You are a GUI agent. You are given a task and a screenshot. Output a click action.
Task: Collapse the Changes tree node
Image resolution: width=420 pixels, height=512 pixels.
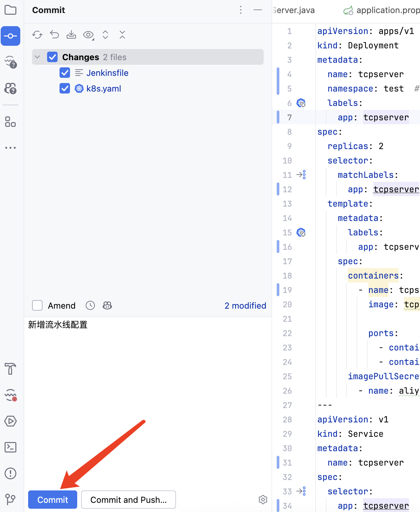(x=38, y=57)
